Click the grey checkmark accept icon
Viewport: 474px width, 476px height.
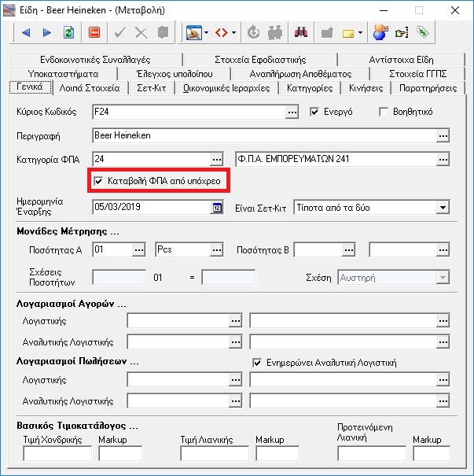tap(120, 32)
